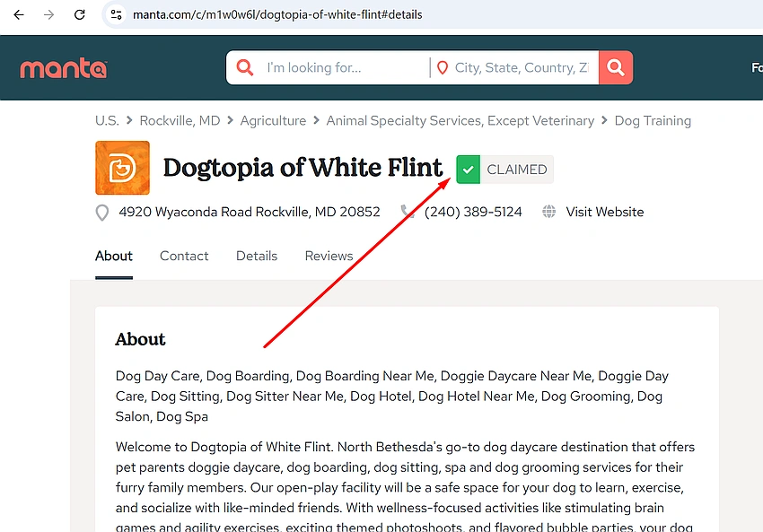This screenshot has height=532, width=763.
Task: Click the About section heading
Action: pos(140,339)
